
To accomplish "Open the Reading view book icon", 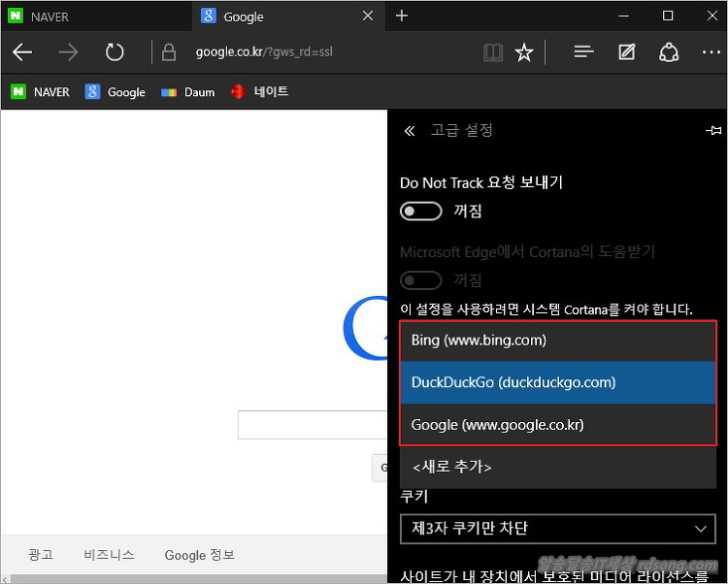I will [493, 52].
